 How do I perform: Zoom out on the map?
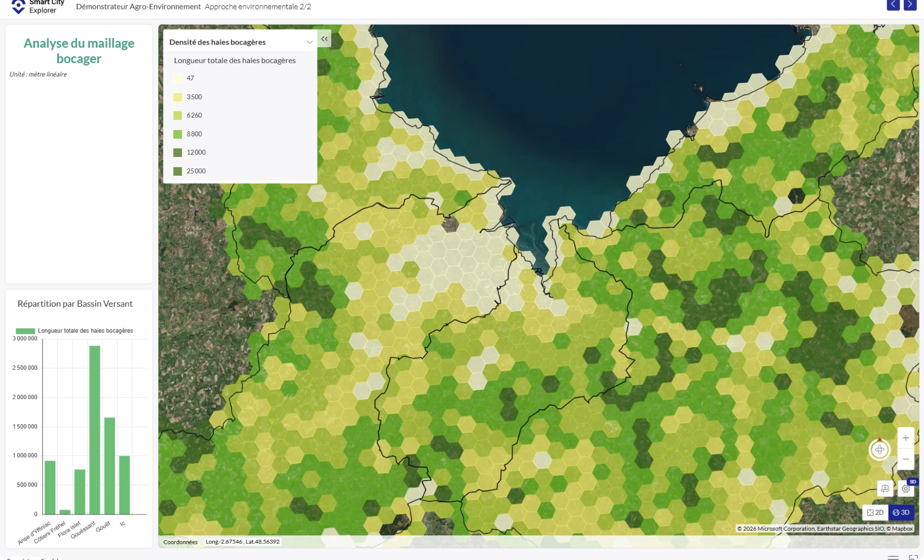[x=906, y=459]
